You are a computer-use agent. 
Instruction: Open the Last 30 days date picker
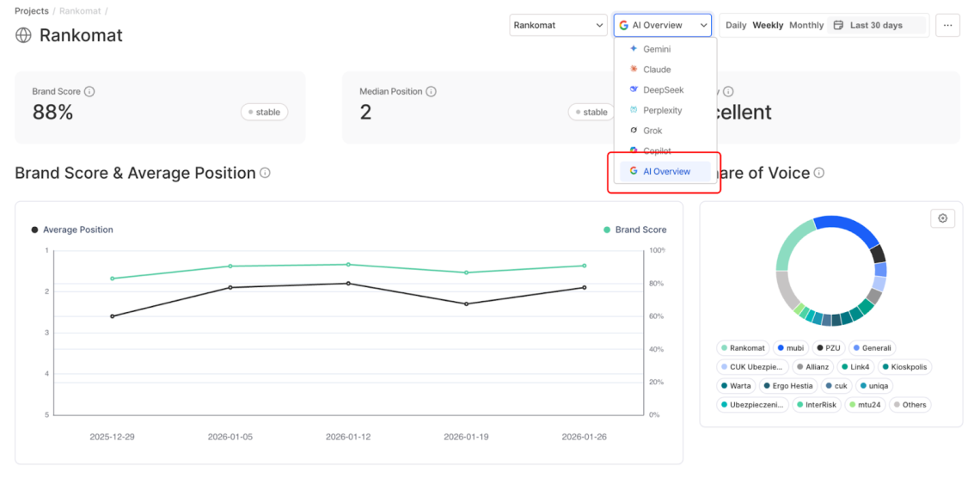[875, 25]
